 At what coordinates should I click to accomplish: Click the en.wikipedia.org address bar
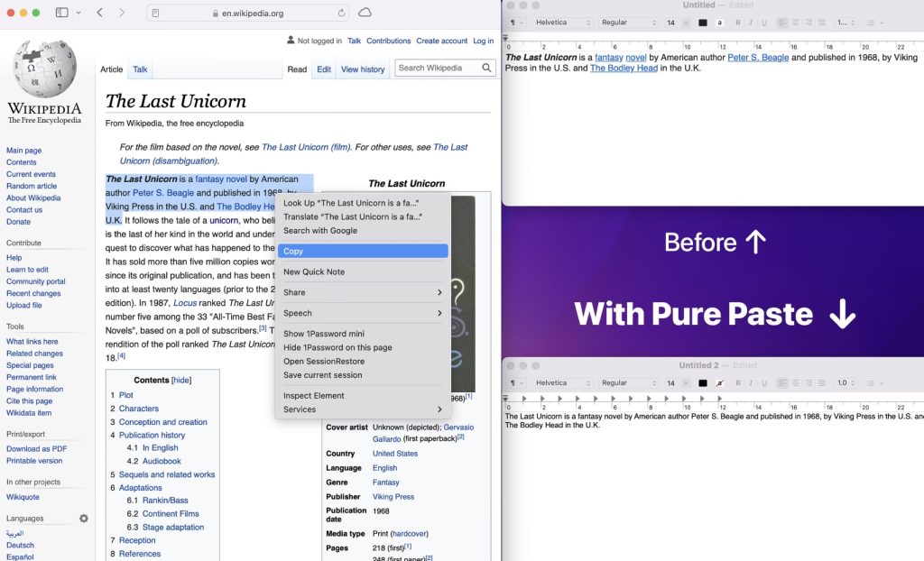click(247, 13)
